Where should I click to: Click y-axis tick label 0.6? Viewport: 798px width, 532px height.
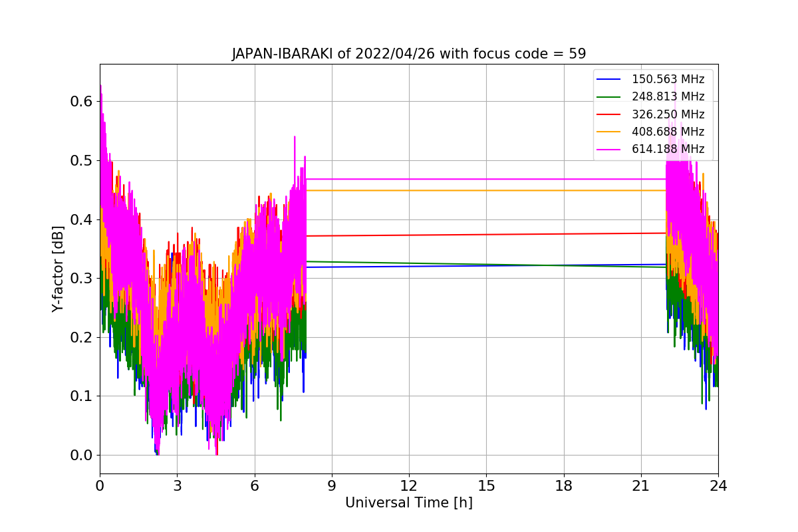(x=82, y=102)
